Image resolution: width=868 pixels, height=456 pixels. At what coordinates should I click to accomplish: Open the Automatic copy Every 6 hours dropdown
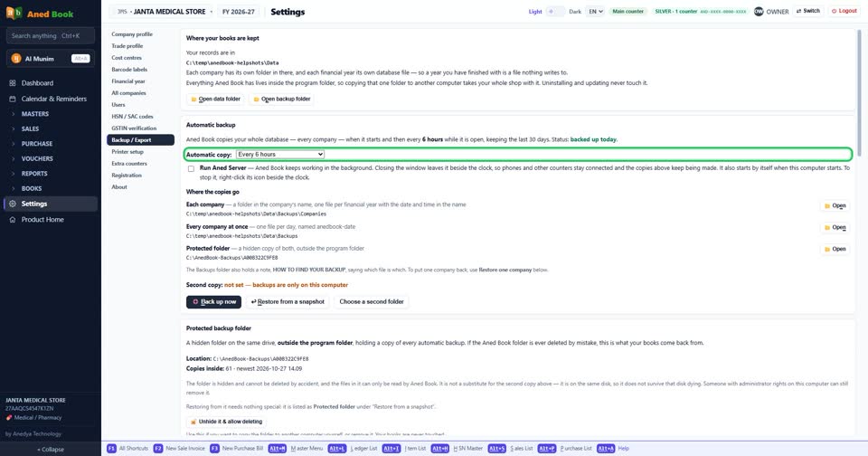tap(280, 155)
